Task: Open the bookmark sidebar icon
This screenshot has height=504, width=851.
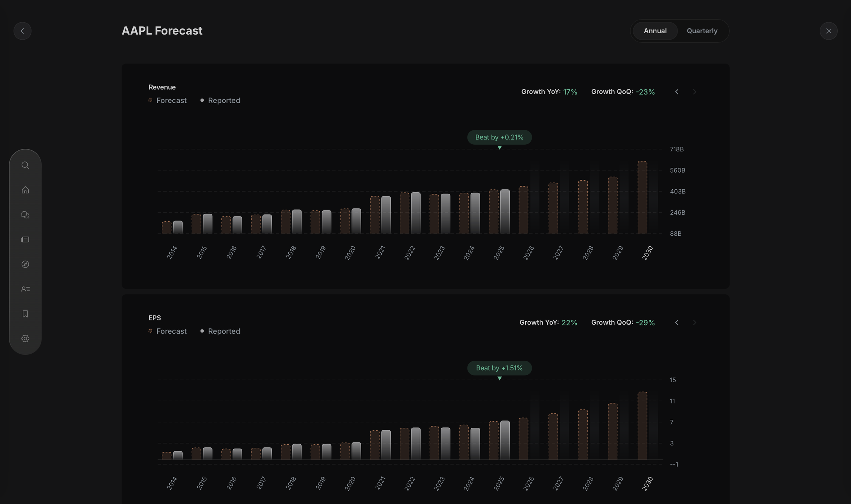Action: click(25, 314)
